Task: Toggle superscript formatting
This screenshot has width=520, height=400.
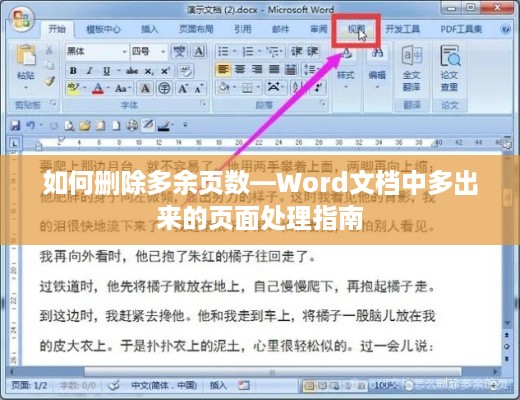Action: pyautogui.click(x=165, y=71)
